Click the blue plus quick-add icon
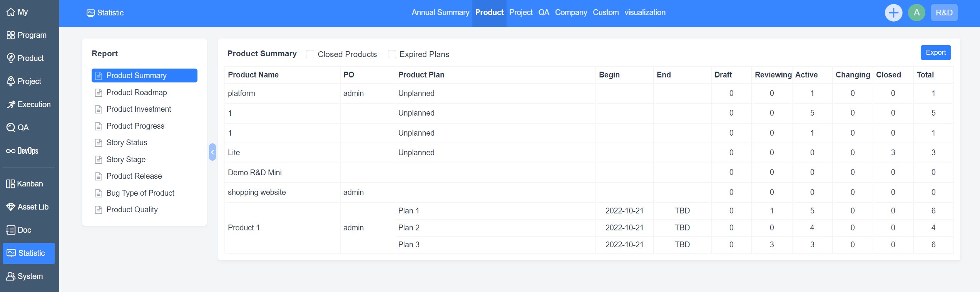 click(x=893, y=13)
